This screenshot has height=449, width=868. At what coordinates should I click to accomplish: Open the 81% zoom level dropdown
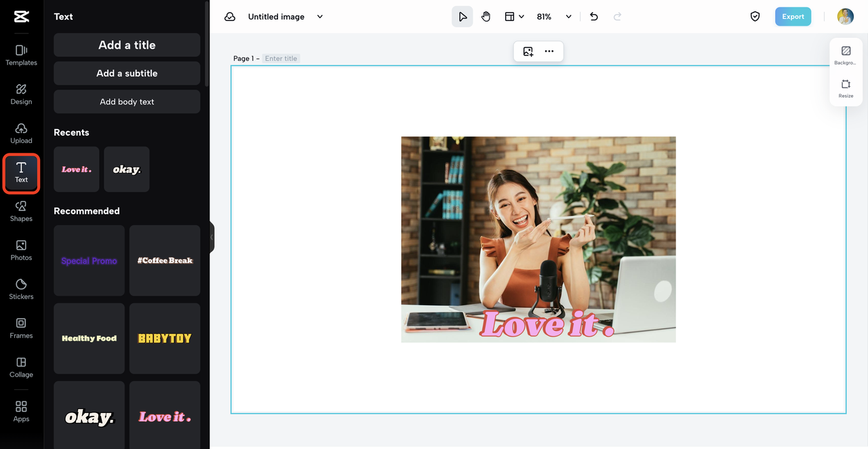coord(554,17)
